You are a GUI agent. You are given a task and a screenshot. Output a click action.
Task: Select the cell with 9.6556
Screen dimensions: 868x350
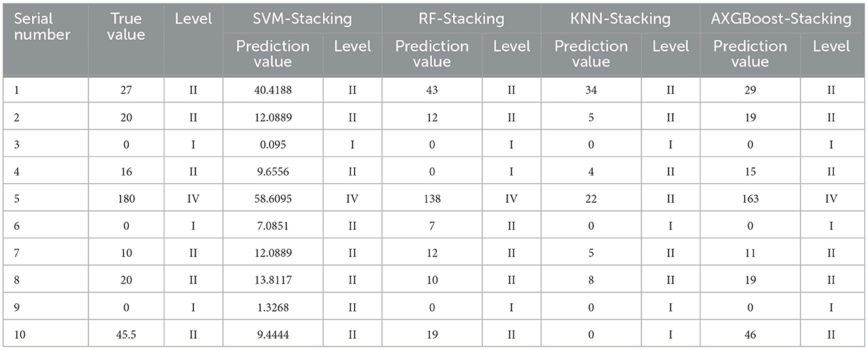pos(273,171)
